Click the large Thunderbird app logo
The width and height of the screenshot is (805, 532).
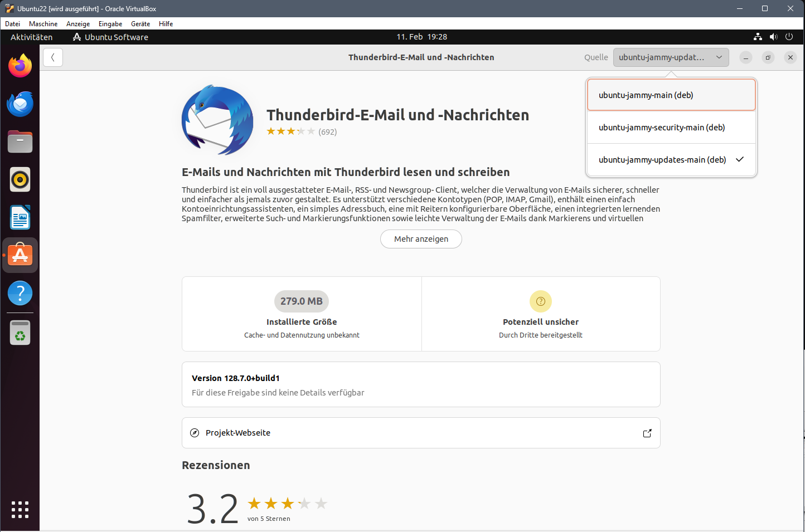click(217, 120)
